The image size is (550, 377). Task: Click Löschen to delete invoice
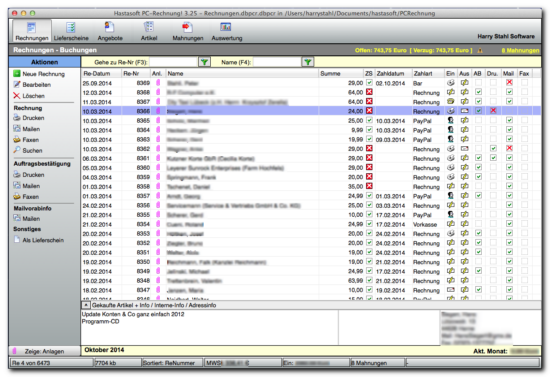29,96
